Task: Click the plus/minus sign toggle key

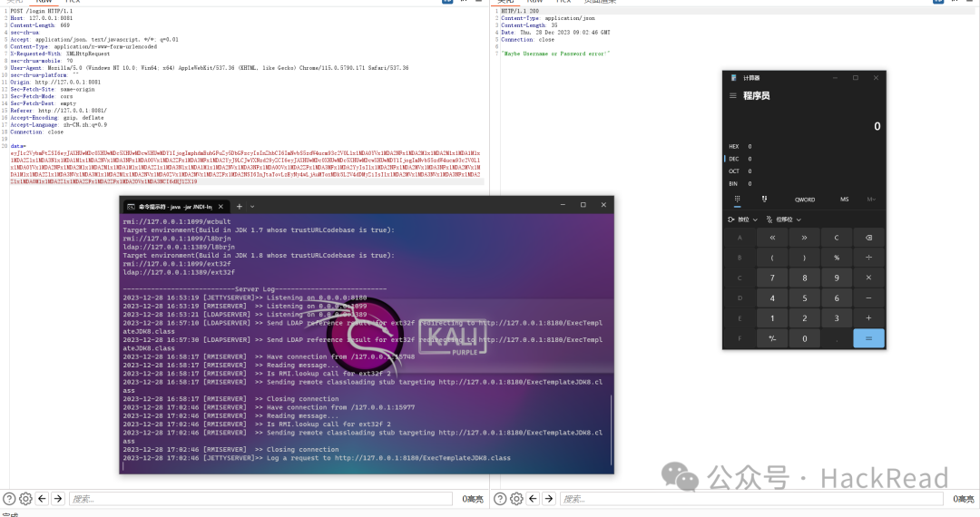Action: click(x=772, y=338)
